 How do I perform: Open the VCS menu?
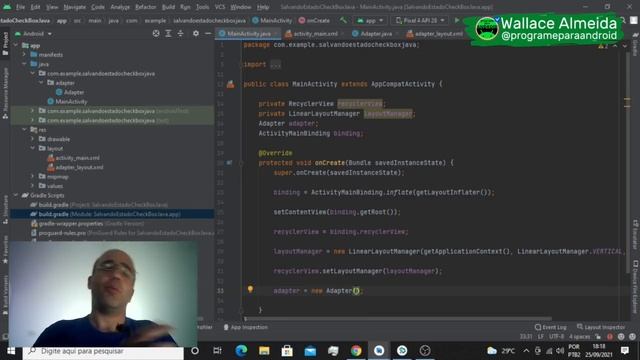tap(220, 7)
